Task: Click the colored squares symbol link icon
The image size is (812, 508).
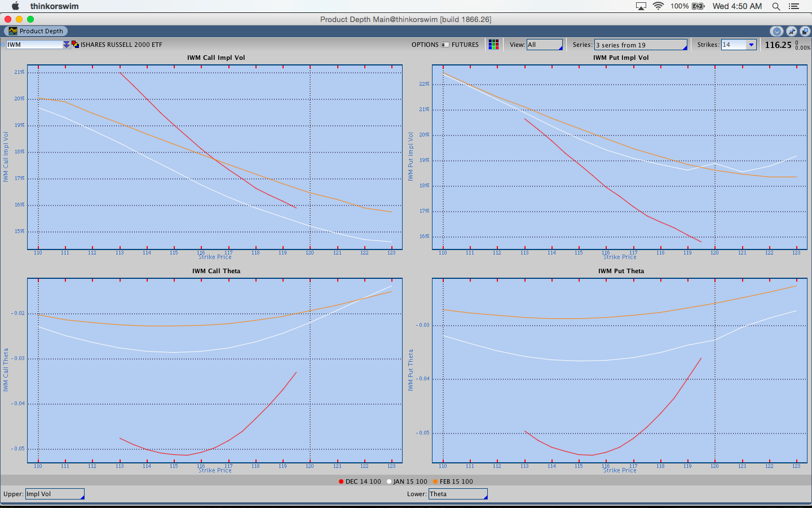Action: [x=75, y=45]
